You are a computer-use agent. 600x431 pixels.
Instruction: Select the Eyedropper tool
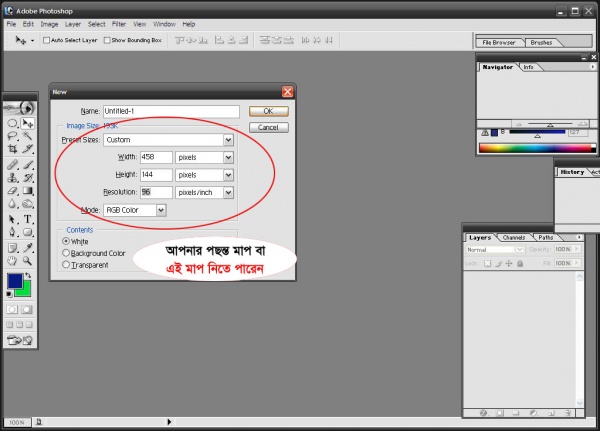pyautogui.click(x=27, y=248)
